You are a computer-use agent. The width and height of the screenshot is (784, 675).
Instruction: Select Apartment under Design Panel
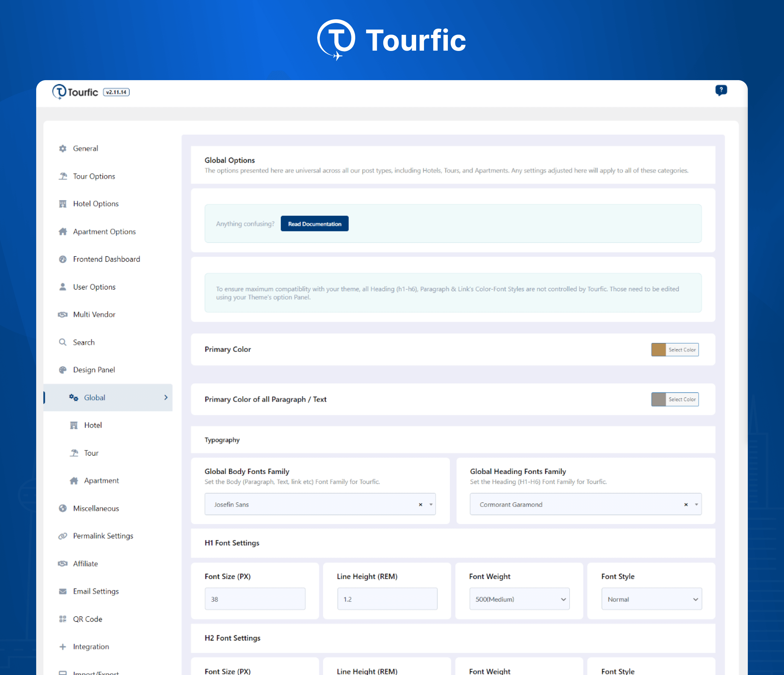[101, 481]
